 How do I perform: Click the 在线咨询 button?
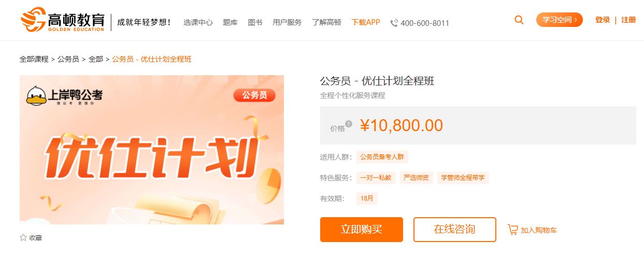(455, 230)
